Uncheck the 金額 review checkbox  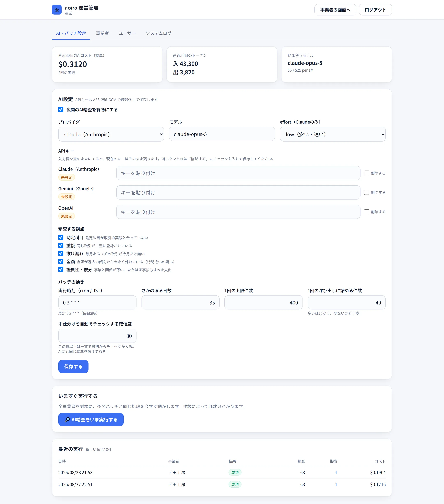(x=61, y=261)
